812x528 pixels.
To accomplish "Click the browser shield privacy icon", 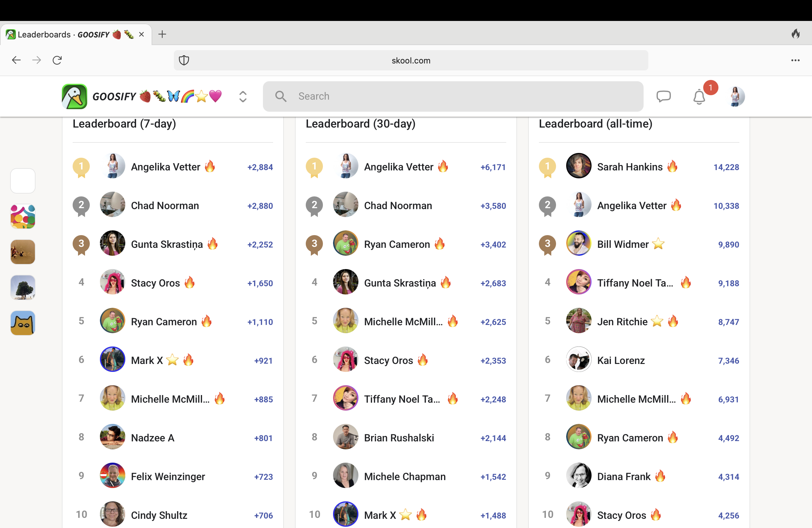I will click(184, 60).
